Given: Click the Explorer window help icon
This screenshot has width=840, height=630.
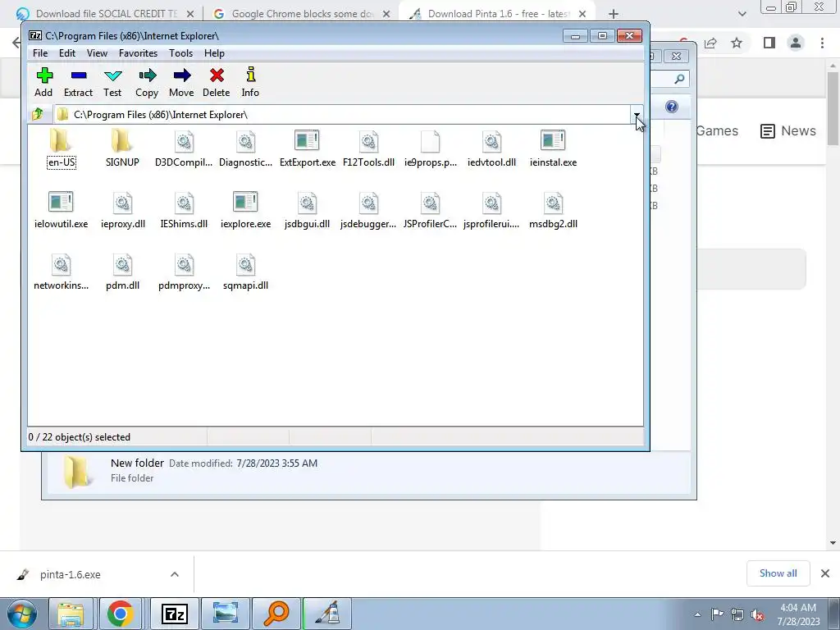Looking at the screenshot, I should click(x=671, y=107).
